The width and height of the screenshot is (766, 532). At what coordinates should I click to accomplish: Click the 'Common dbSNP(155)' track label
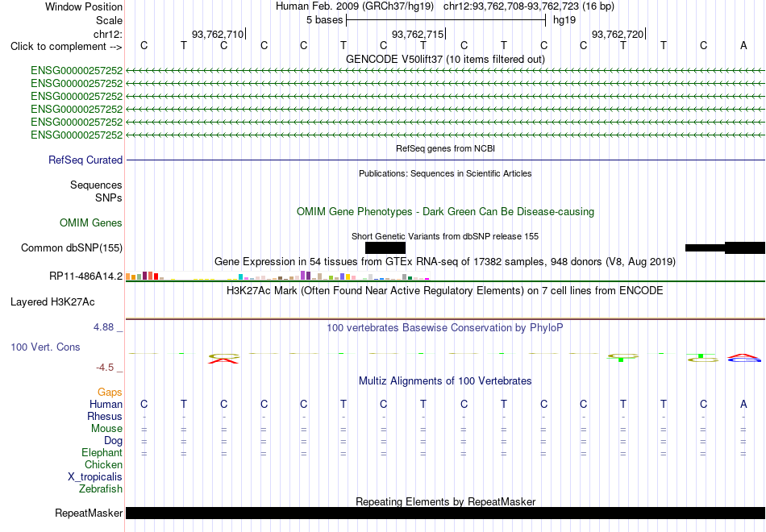(x=72, y=247)
